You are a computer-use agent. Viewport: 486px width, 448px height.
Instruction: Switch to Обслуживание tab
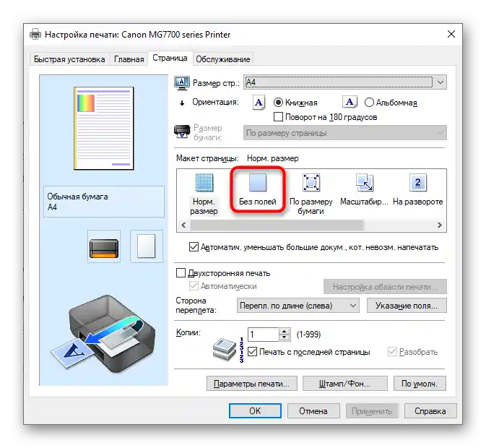coord(223,59)
